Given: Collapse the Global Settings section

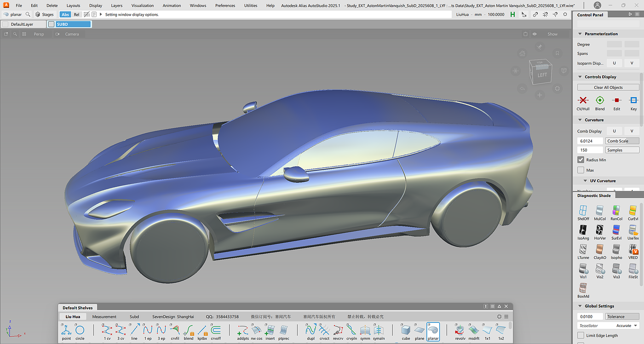Looking at the screenshot, I should 580,306.
